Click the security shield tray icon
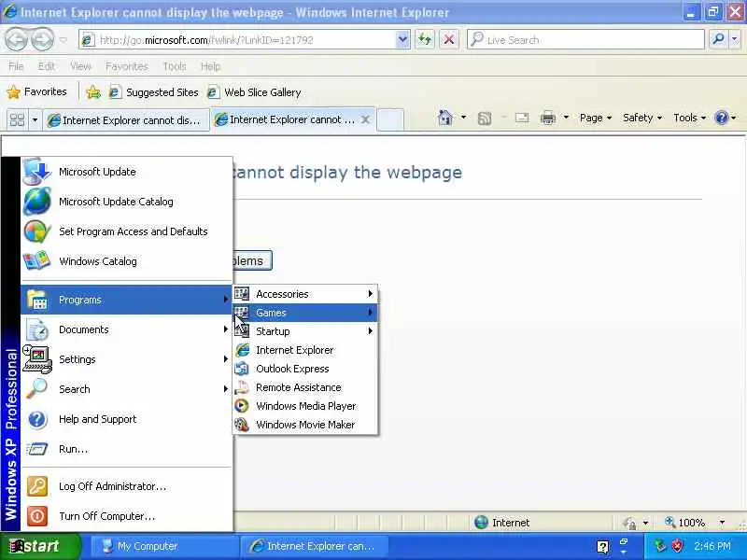The height and width of the screenshot is (560, 747). point(678,546)
